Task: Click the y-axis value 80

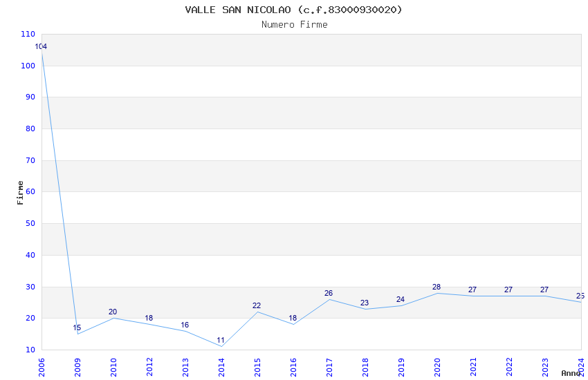Action: (30, 129)
